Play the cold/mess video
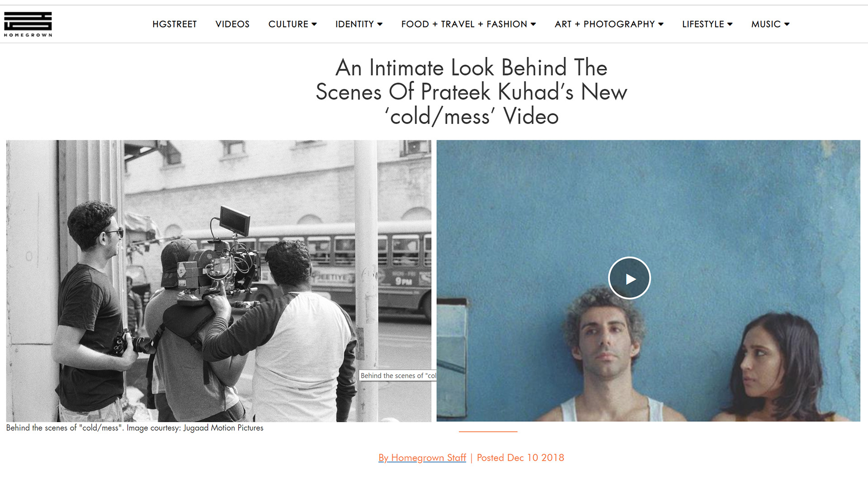The image size is (868, 485). [x=629, y=278]
